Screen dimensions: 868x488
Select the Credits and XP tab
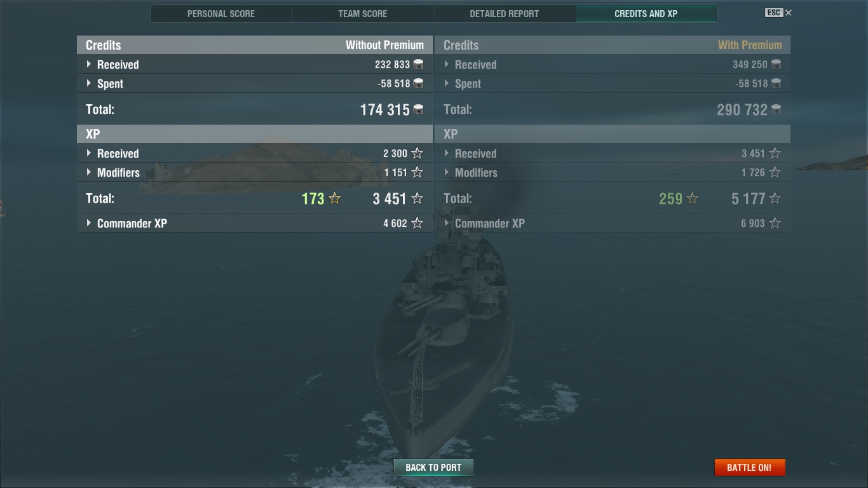pos(646,14)
